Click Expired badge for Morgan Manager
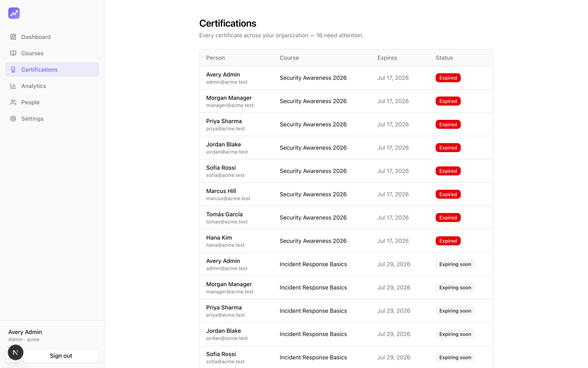 coord(448,101)
